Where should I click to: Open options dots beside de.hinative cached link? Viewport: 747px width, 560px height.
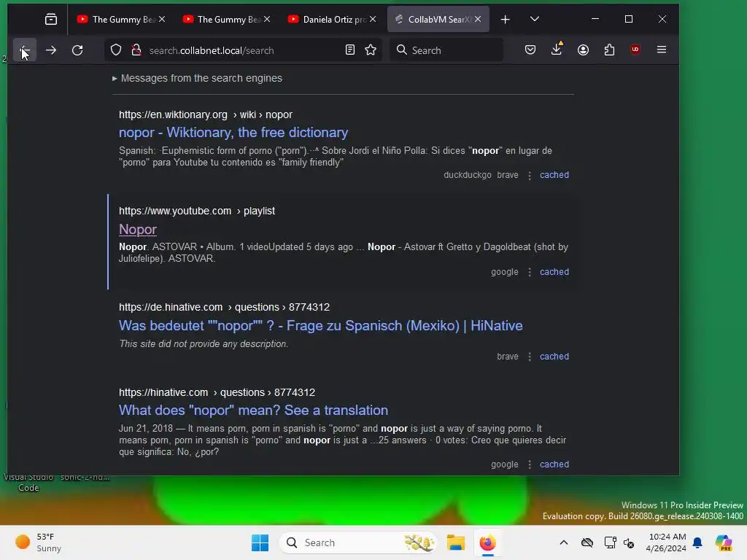530,357
